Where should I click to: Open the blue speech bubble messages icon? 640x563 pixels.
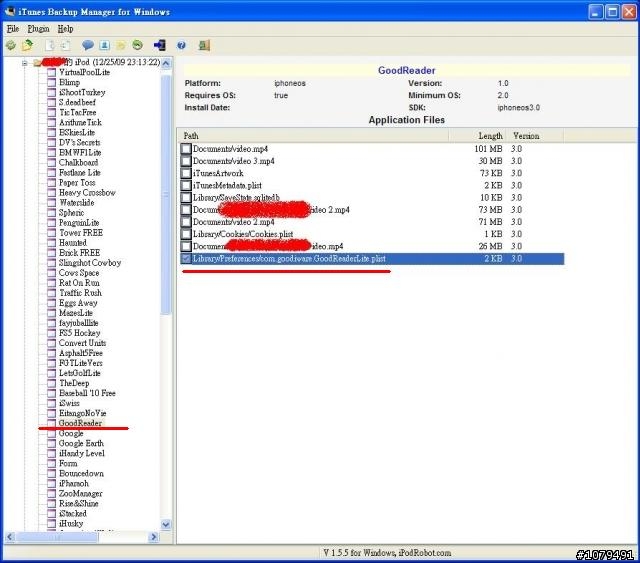pyautogui.click(x=88, y=45)
